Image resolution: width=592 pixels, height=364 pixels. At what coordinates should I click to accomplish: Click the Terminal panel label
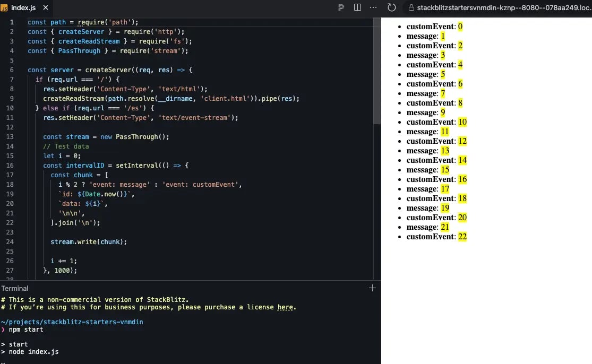click(15, 289)
